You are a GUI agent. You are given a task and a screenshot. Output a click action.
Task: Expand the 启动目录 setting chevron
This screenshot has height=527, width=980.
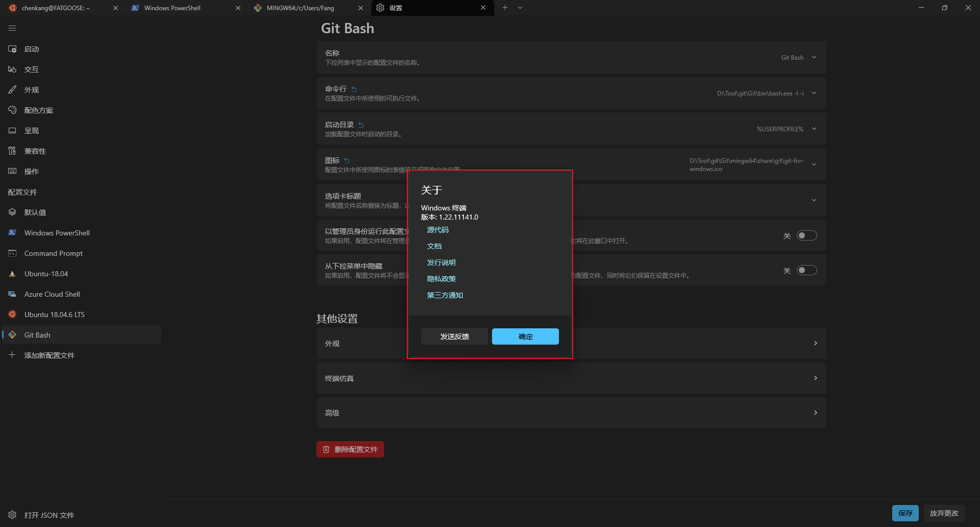pos(814,129)
